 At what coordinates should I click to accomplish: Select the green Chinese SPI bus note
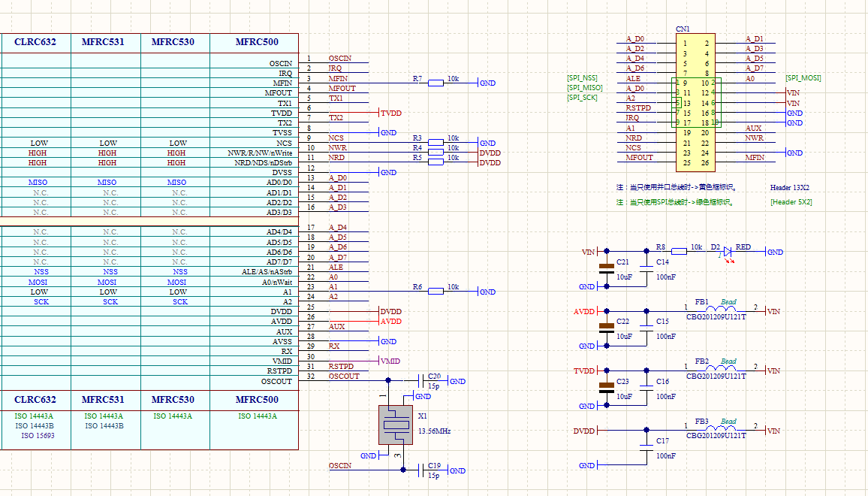(x=676, y=202)
